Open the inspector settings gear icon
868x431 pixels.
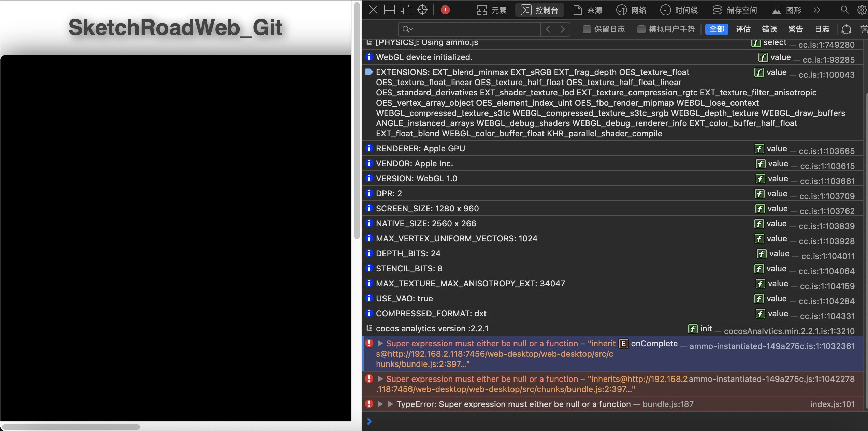[x=862, y=10]
